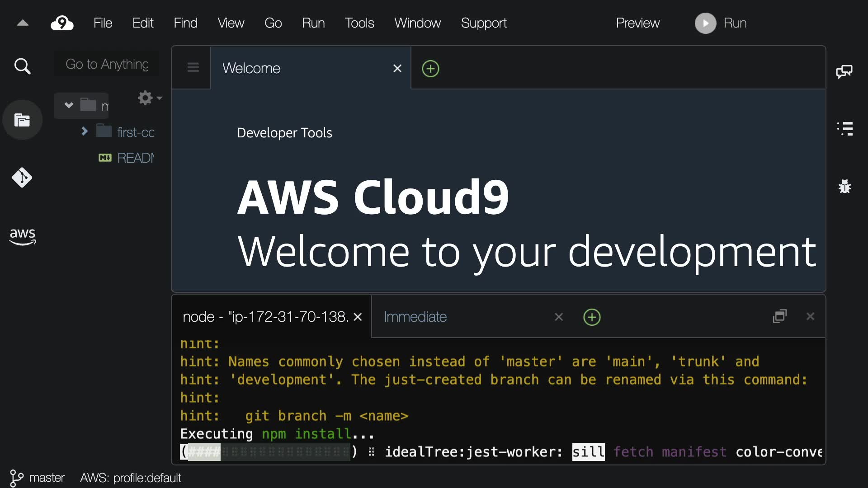The width and height of the screenshot is (868, 488).
Task: Click the Preview button
Action: pos(637,23)
